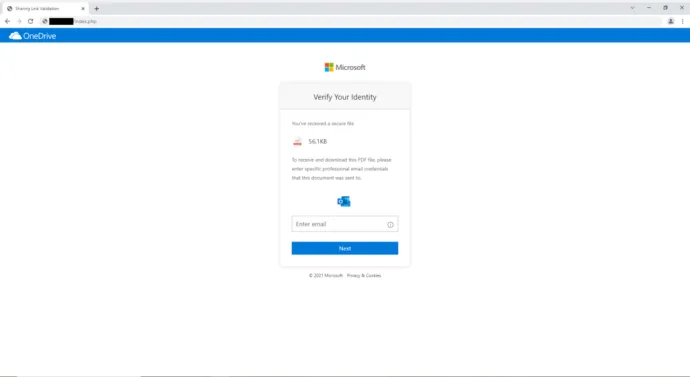Open a new tab with the plus button
The width and height of the screenshot is (690, 377).
(x=96, y=8)
